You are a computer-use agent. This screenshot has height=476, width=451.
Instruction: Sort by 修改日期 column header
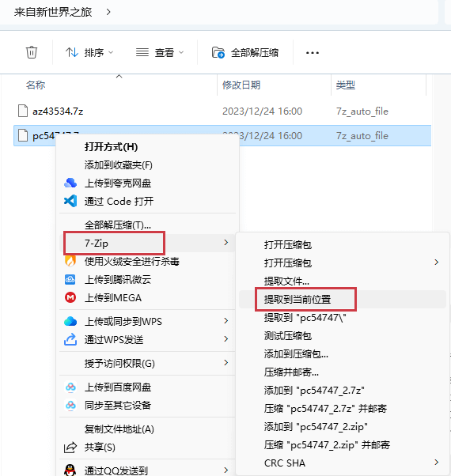point(241,85)
